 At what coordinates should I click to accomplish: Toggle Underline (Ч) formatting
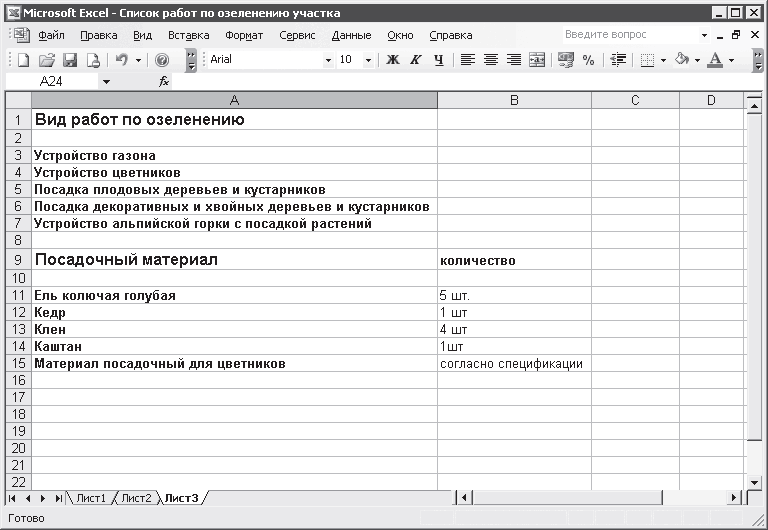pyautogui.click(x=439, y=60)
